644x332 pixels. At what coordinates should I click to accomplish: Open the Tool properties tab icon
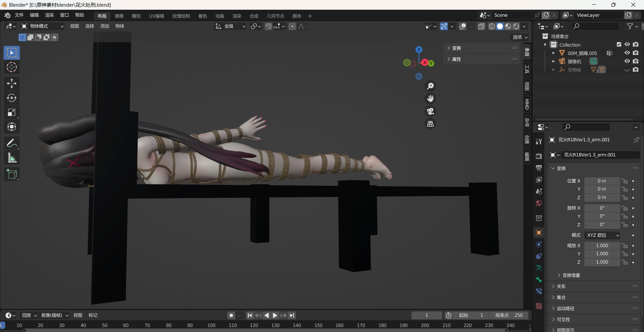point(539,141)
